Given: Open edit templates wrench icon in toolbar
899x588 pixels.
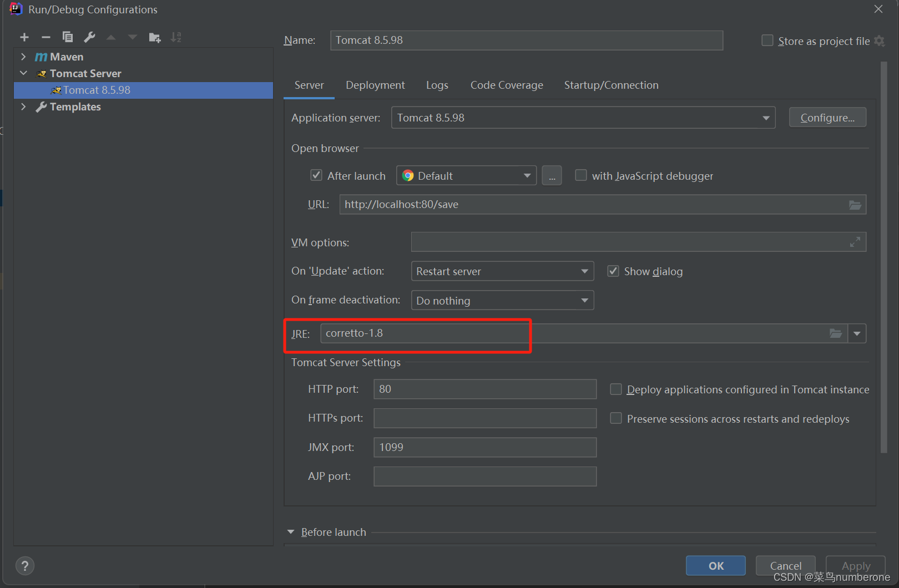Looking at the screenshot, I should coord(89,37).
